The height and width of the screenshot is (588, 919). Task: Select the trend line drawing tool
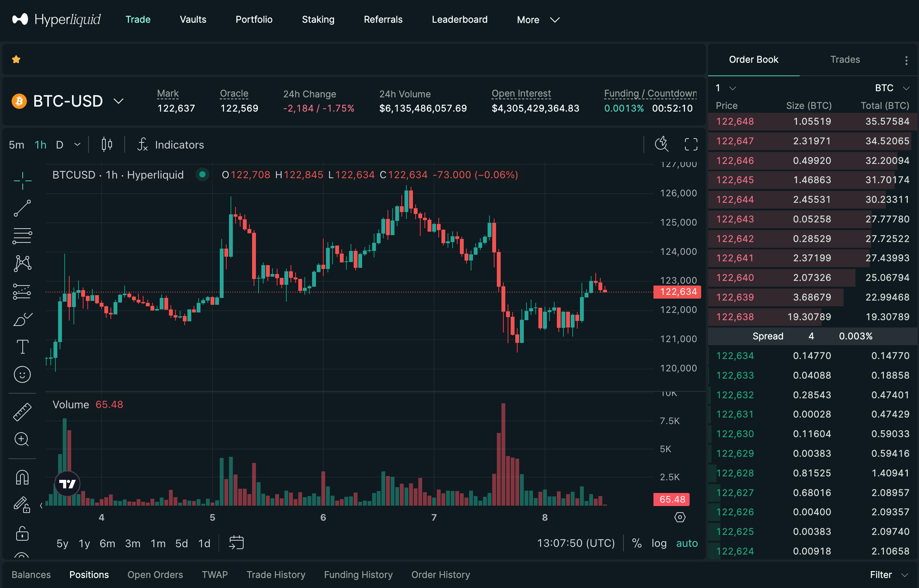point(22,208)
